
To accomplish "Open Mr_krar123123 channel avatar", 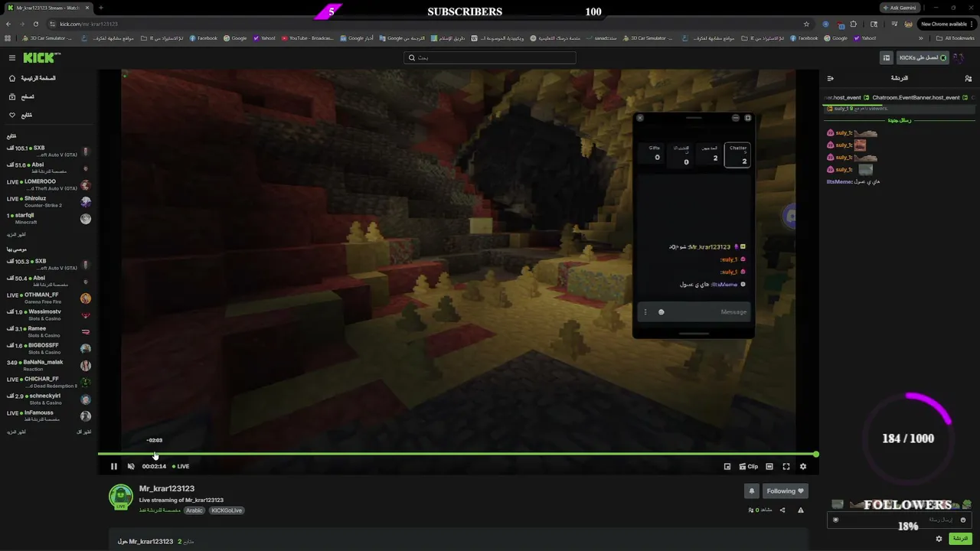I will (121, 497).
